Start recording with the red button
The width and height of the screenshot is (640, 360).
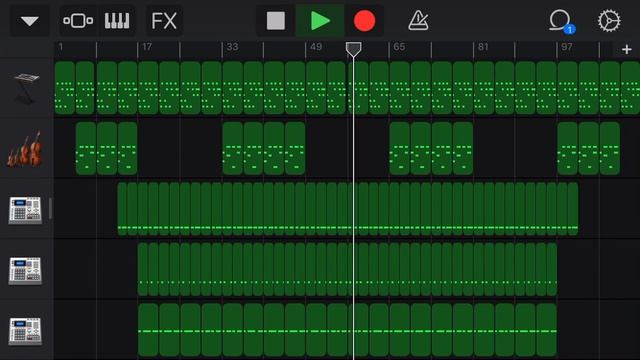coord(364,21)
